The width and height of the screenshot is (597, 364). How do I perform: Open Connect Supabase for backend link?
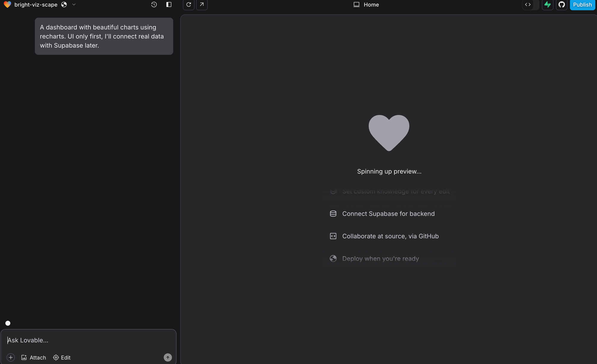(388, 214)
